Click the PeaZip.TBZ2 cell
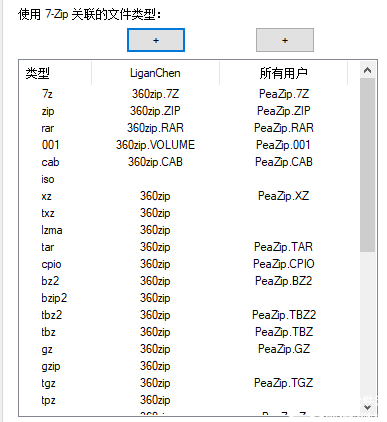The height and width of the screenshot is (422, 387). coord(284,315)
